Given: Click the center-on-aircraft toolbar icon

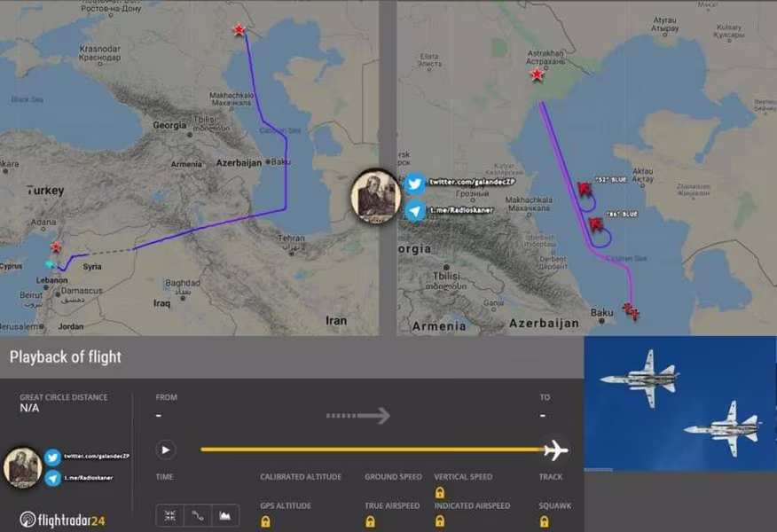Looking at the screenshot, I should click(170, 516).
